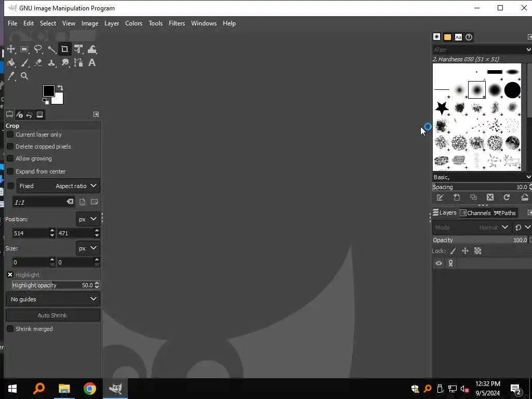Open the Position unit px dropdown

[88, 219]
